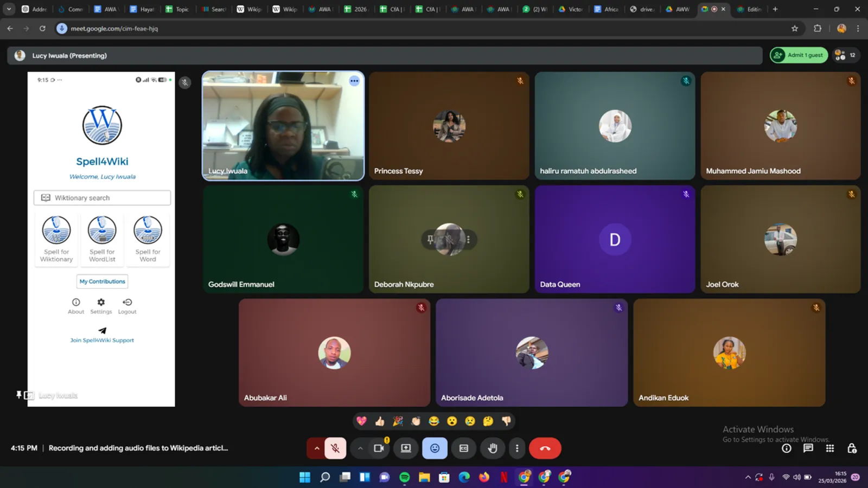Open the send reaction emoji button
The width and height of the screenshot is (868, 488).
[x=435, y=448]
